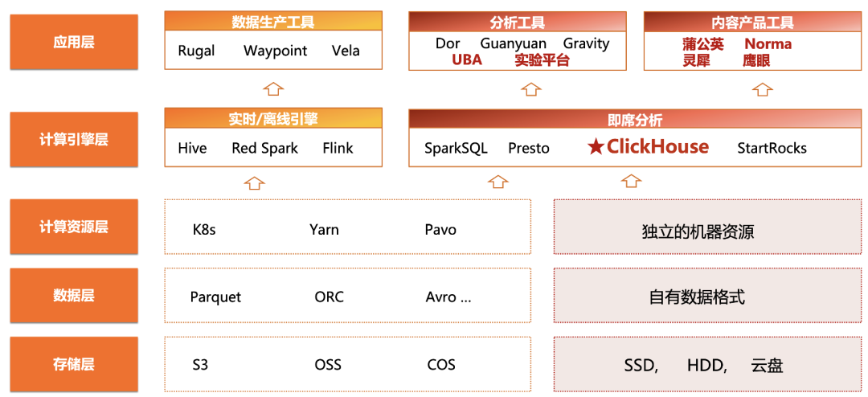Select the 计算资源层 layer label
Image resolution: width=868 pixels, height=397 pixels.
point(74,227)
